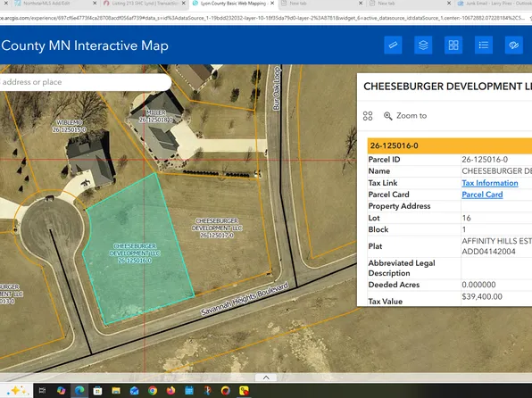Open Google Chrome from the taskbar
The width and height of the screenshot is (532, 398).
[153, 391]
